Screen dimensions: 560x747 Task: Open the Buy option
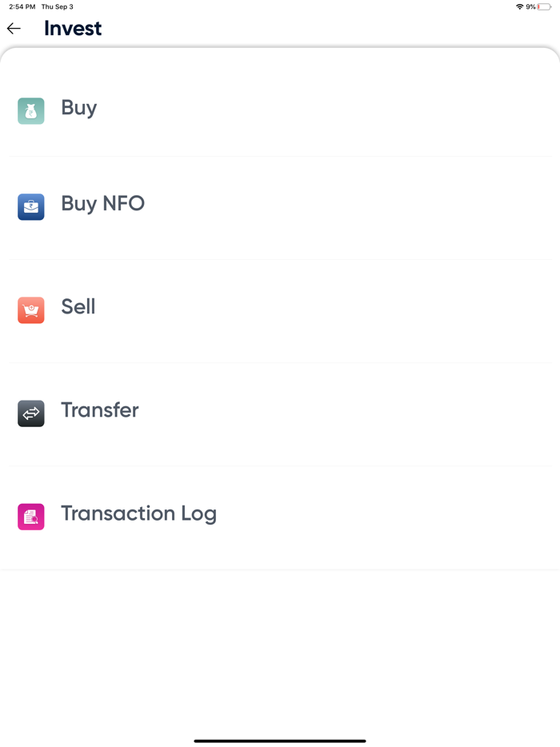click(78, 108)
